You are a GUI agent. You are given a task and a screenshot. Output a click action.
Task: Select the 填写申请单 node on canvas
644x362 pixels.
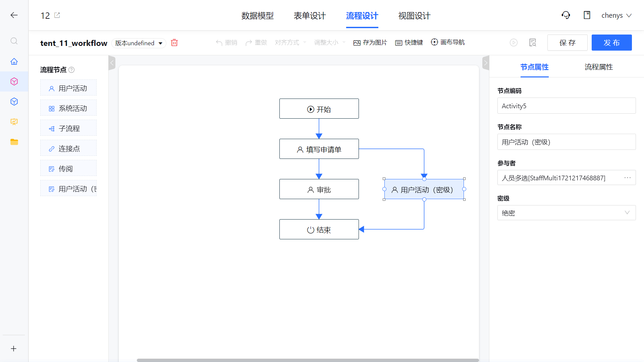319,149
